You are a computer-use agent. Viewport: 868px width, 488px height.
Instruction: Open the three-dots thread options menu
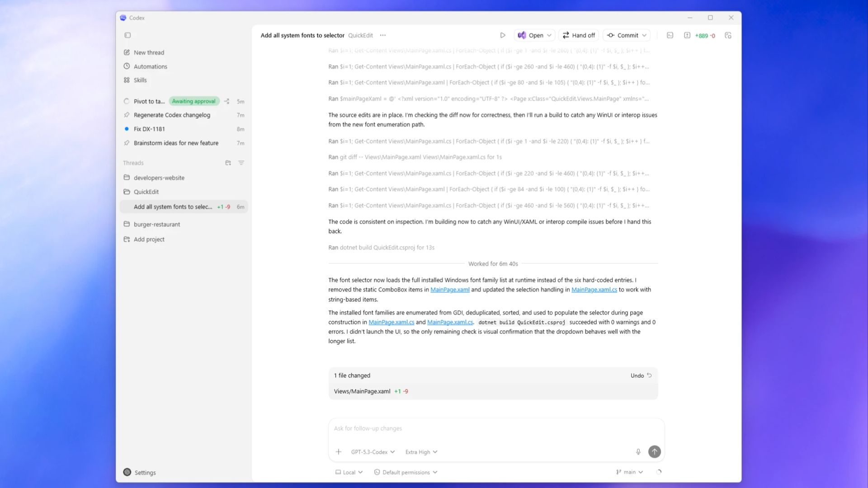click(383, 35)
